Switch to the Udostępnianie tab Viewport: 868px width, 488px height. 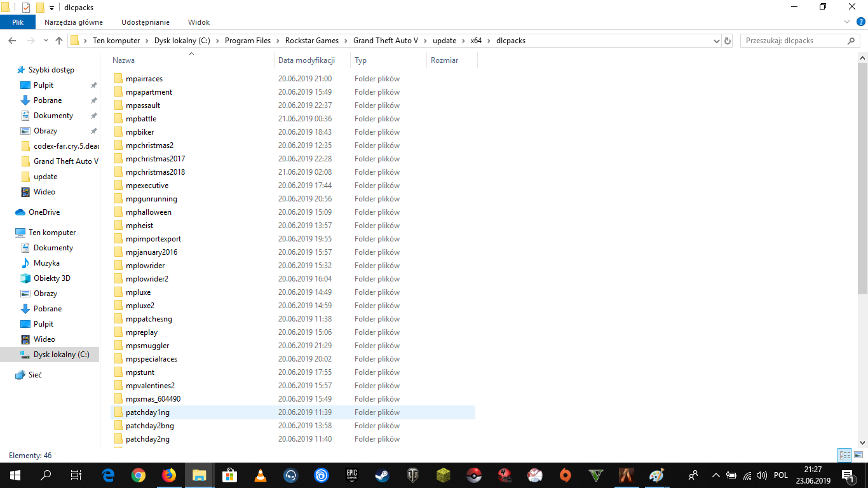[146, 22]
